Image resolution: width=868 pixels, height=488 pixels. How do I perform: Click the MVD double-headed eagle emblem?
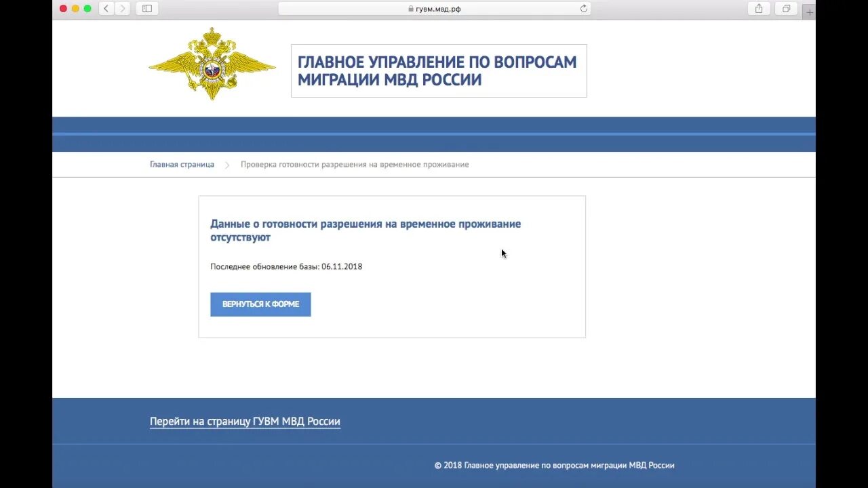[x=212, y=64]
